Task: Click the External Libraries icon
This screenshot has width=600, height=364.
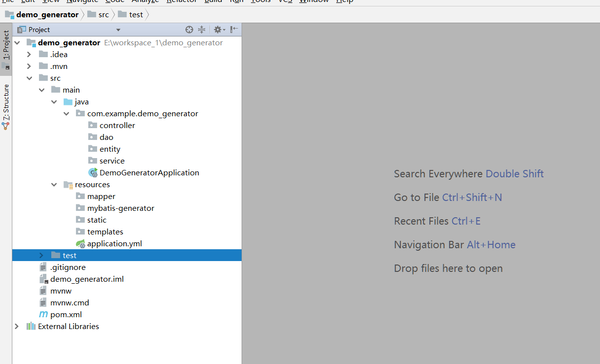Action: coord(31,326)
